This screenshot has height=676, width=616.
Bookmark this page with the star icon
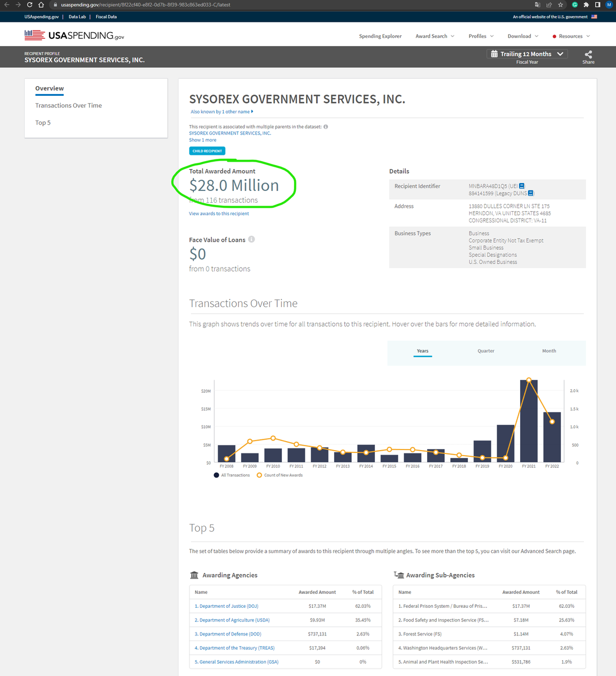point(560,5)
